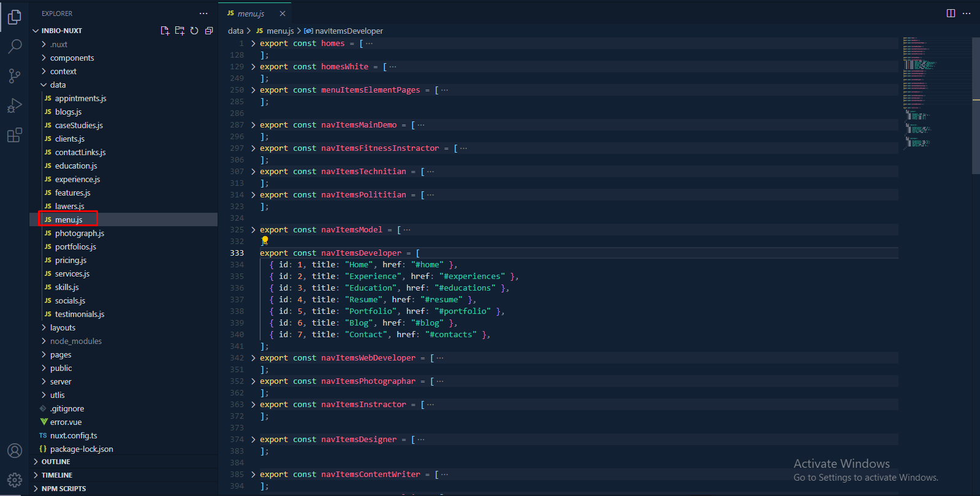
Task: Split the editor to the right
Action: click(x=951, y=13)
